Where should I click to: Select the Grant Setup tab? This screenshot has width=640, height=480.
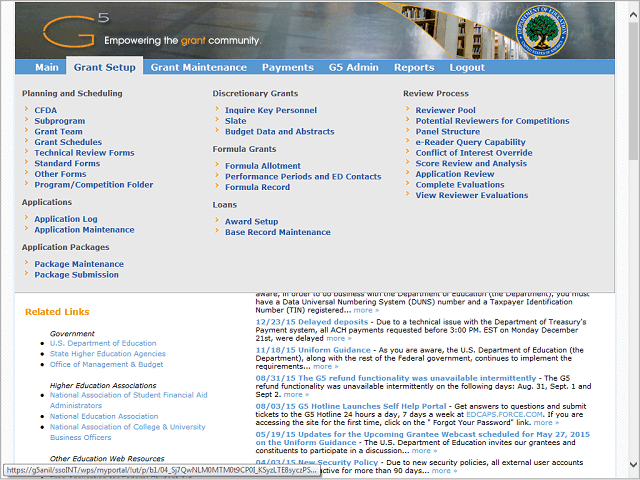coord(104,67)
